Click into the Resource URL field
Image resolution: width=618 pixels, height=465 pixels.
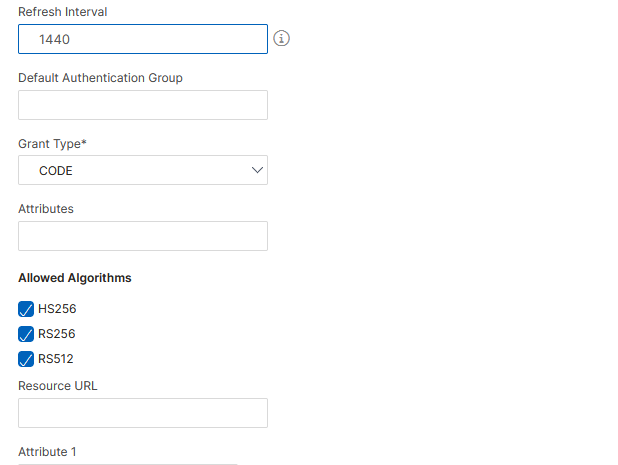(x=142, y=413)
